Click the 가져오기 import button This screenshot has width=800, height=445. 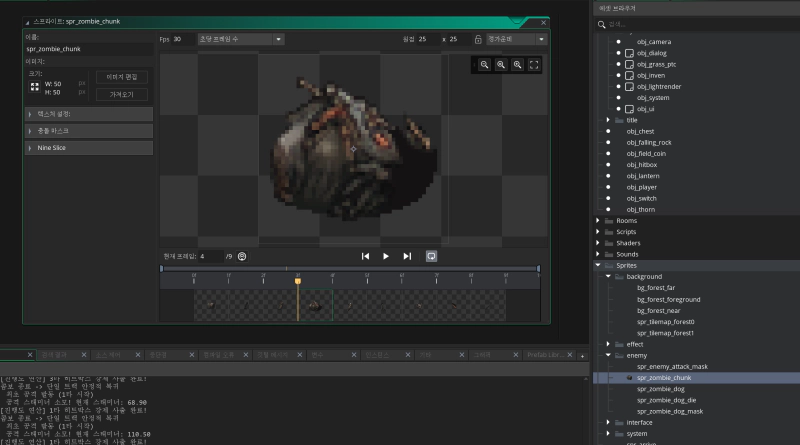tap(121, 94)
